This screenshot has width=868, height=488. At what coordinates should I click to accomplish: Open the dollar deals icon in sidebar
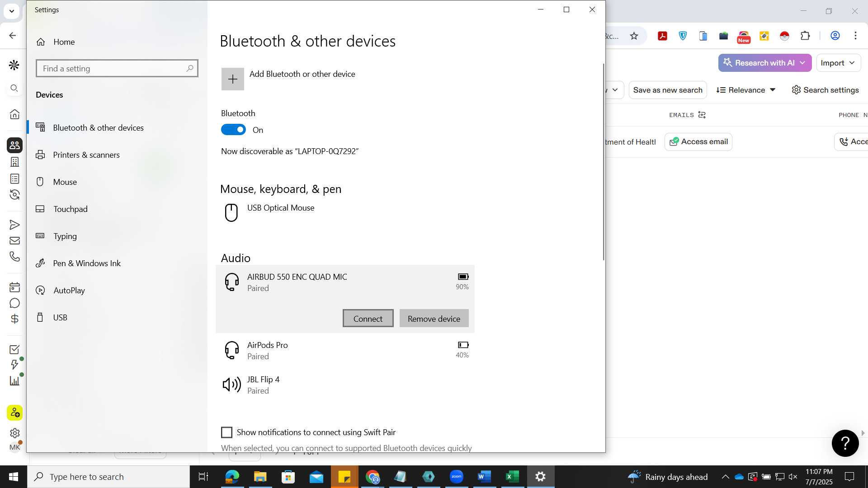(x=14, y=319)
